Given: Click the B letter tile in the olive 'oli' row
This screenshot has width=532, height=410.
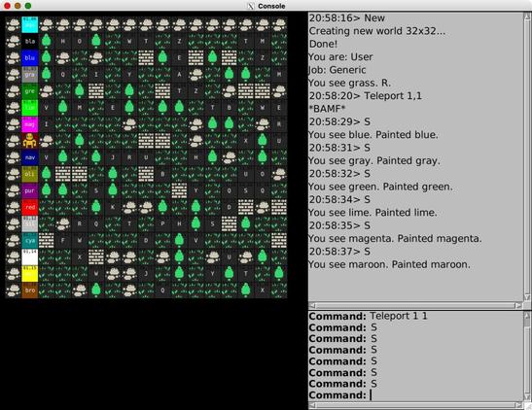Looking at the screenshot, I should point(162,174).
